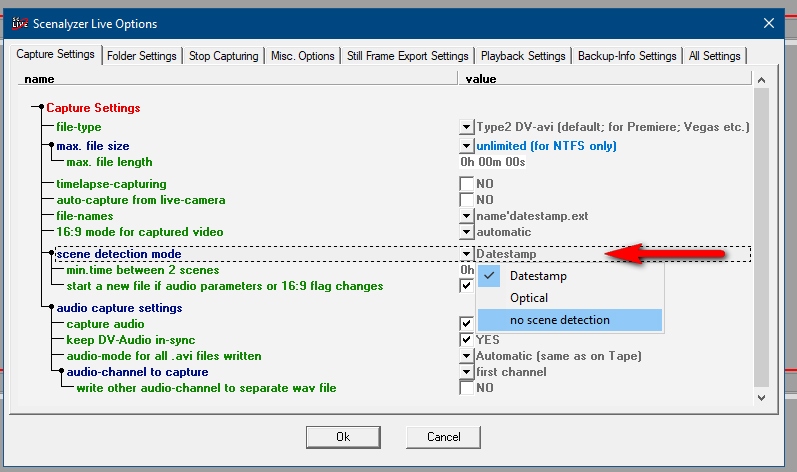Open audio-mode for all .avi files dropdown
Image resolution: width=797 pixels, height=472 pixels.
tap(466, 356)
